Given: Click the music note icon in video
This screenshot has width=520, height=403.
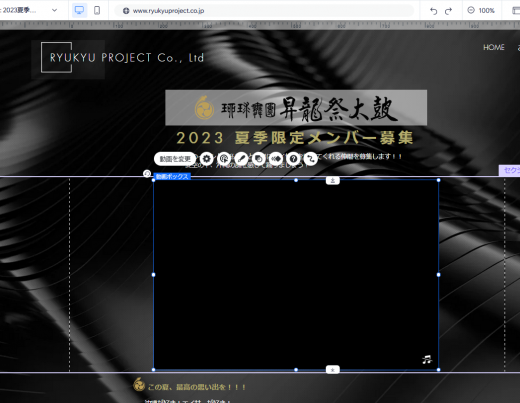Looking at the screenshot, I should point(427,359).
